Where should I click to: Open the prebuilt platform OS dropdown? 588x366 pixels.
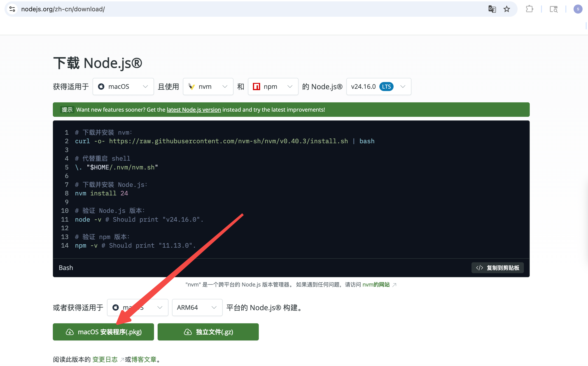[x=138, y=307]
